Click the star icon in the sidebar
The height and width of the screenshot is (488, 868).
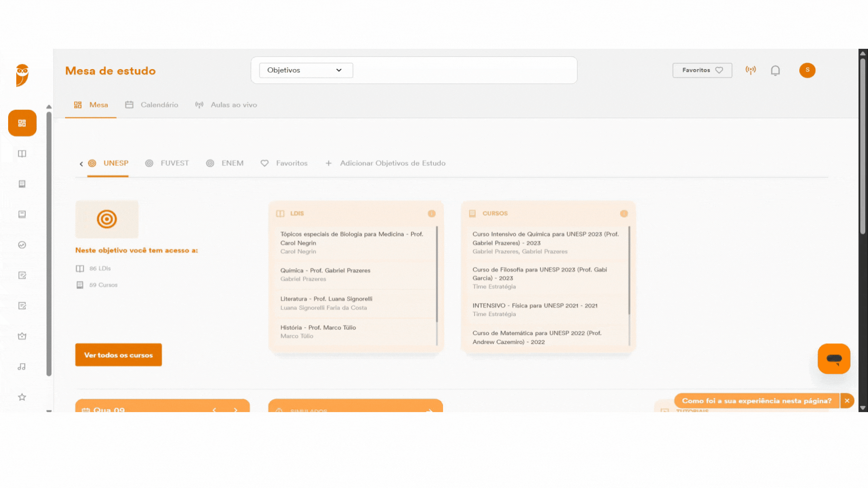pos(22,397)
